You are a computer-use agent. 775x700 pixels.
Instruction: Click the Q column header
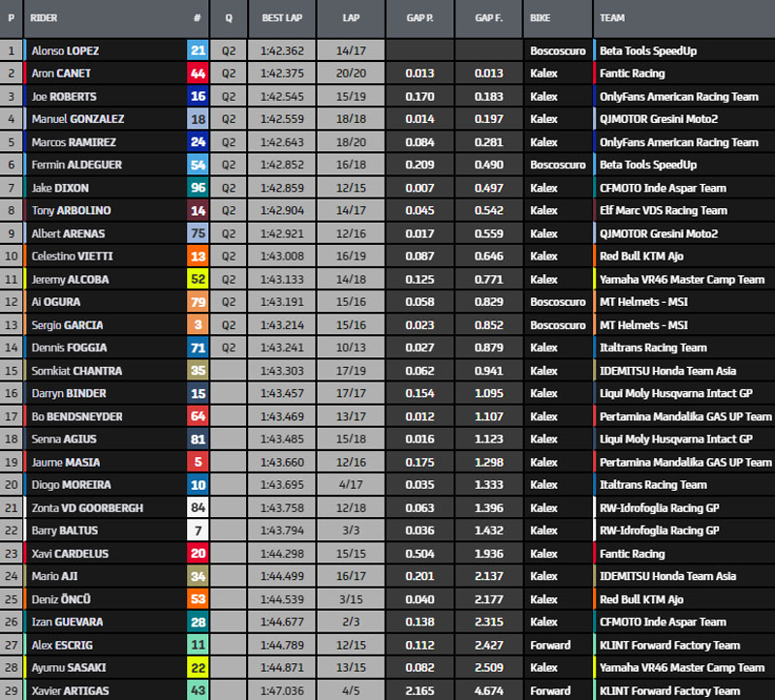click(x=229, y=17)
